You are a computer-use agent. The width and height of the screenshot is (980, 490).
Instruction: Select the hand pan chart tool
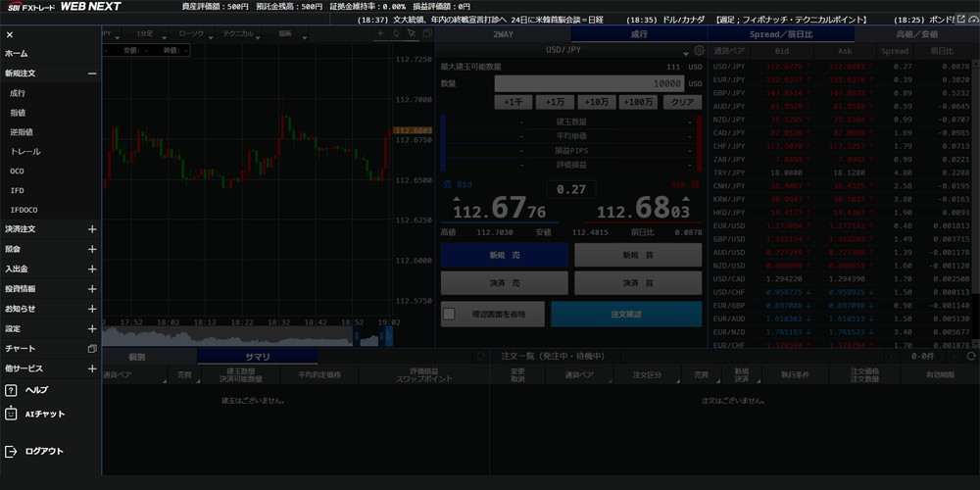click(396, 33)
